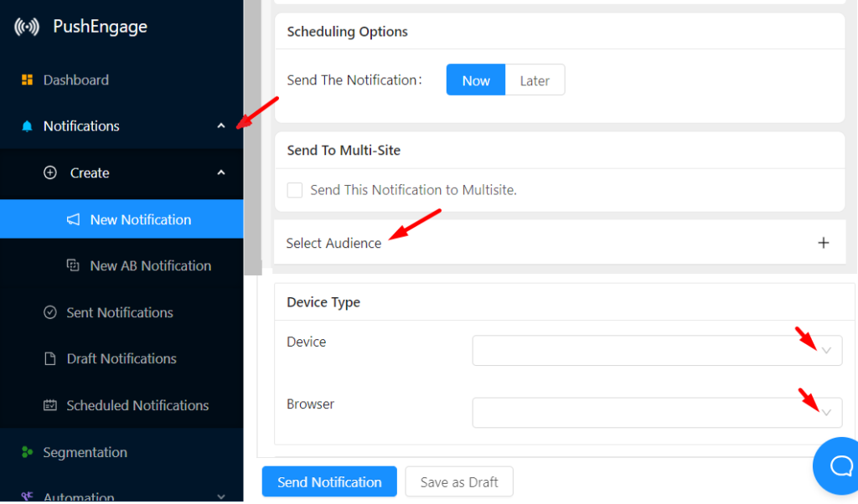Click the Dashboard grid icon
Viewport: 858px width, 504px height.
27,80
